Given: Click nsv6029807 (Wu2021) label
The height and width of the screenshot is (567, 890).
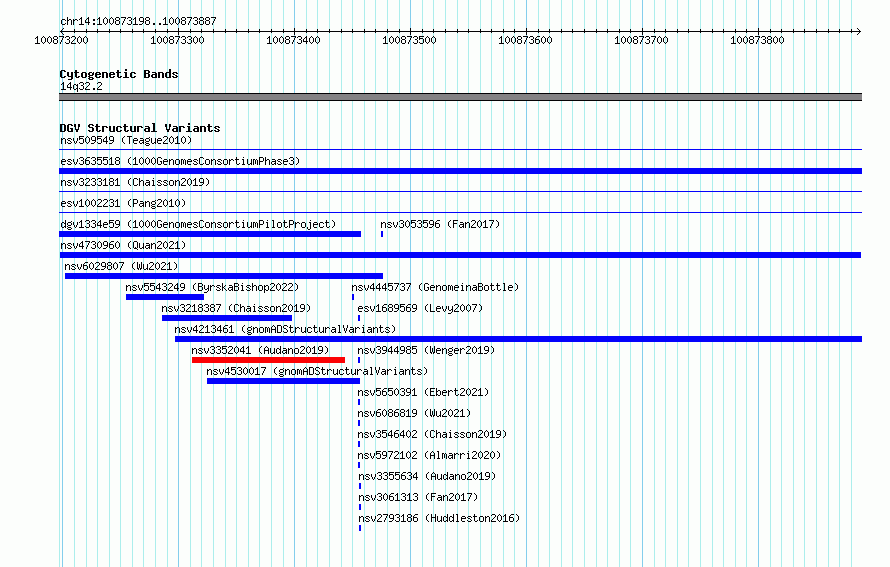Looking at the screenshot, I should tap(121, 266).
